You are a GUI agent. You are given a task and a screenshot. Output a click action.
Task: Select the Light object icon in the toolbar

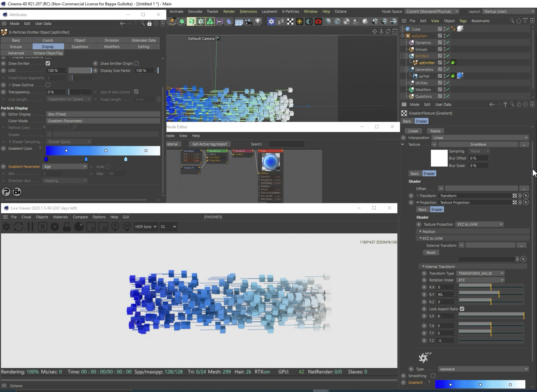point(258,21)
